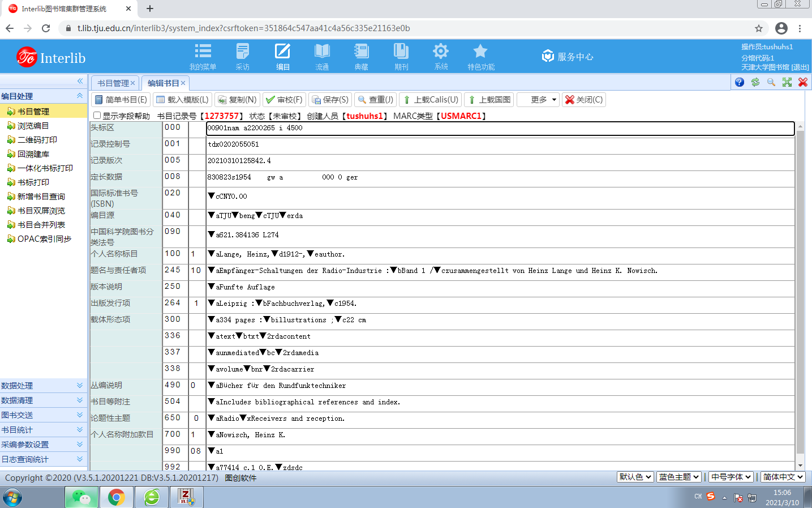The width and height of the screenshot is (812, 508).
Task: Click the blue help question mark icon
Action: tap(740, 82)
